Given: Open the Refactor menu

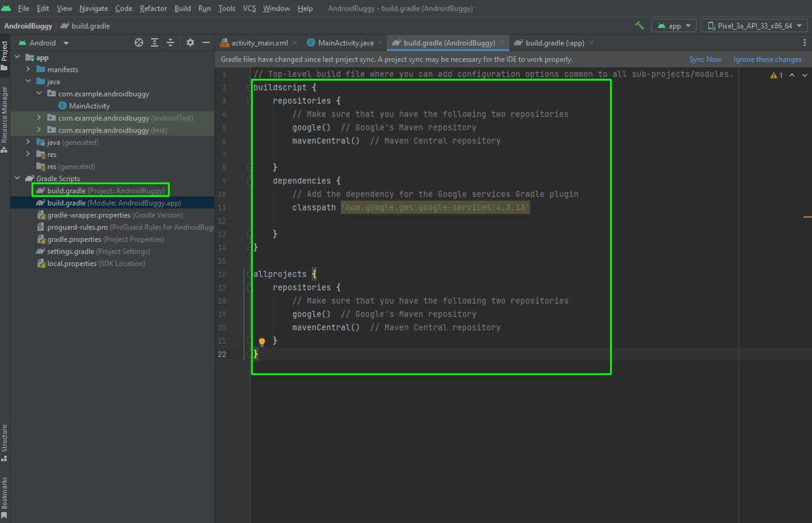Looking at the screenshot, I should [x=153, y=8].
